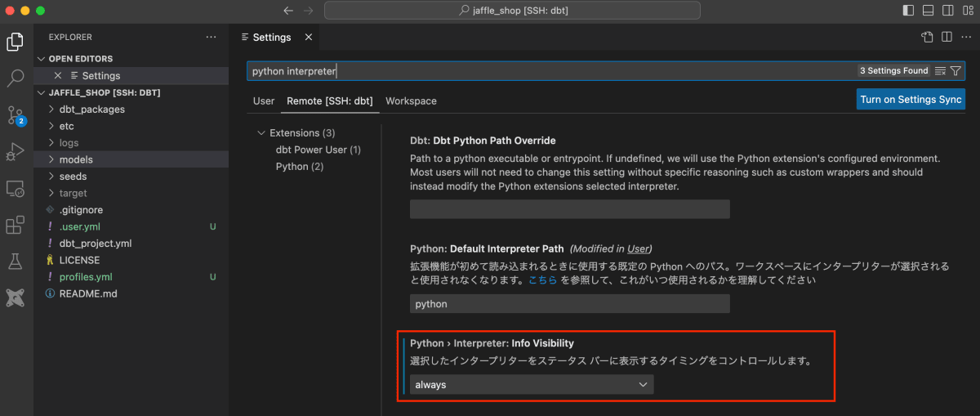The width and height of the screenshot is (980, 416).
Task: Expand the models folder
Action: (131, 159)
